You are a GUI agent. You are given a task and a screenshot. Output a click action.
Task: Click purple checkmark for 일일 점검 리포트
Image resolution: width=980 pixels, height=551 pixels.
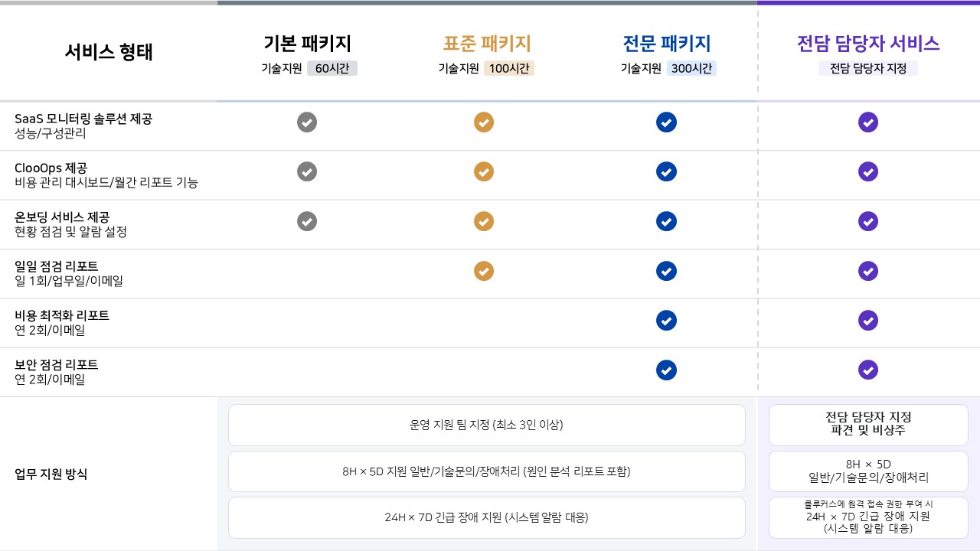(868, 271)
